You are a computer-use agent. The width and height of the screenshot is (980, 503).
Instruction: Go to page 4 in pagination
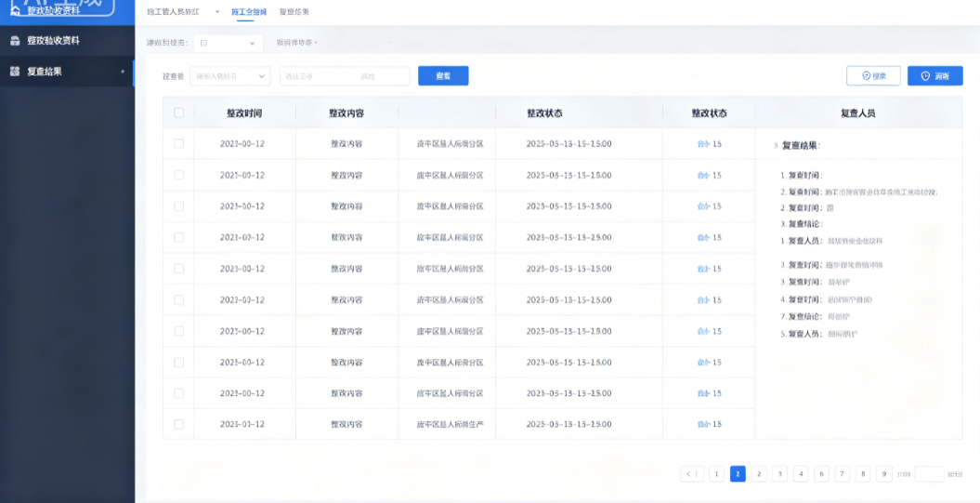click(801, 474)
